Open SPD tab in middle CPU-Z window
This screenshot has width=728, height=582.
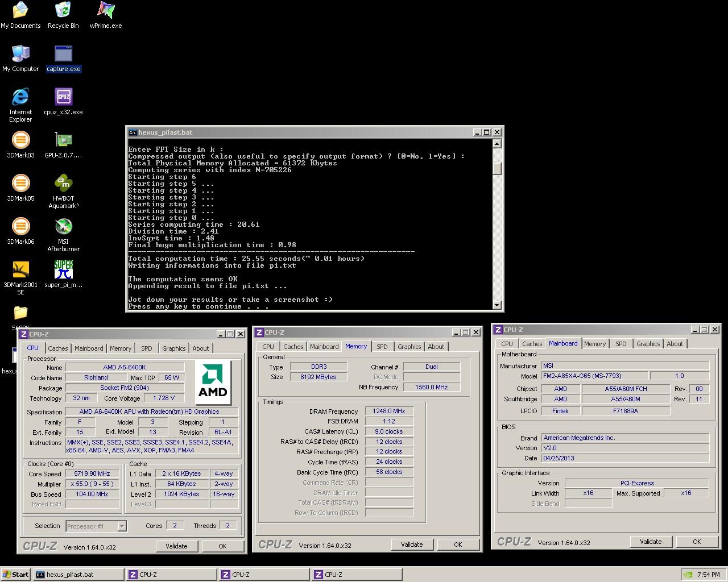coord(382,347)
